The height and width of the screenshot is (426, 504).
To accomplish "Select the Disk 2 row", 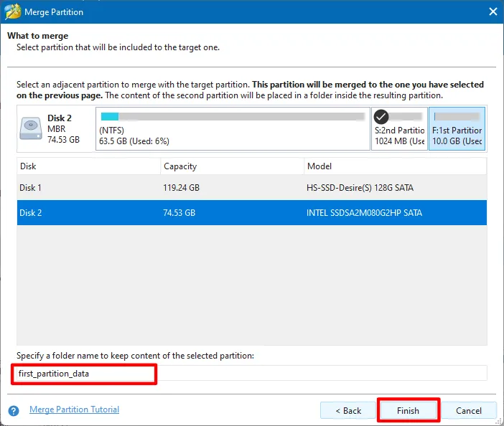I will point(252,212).
